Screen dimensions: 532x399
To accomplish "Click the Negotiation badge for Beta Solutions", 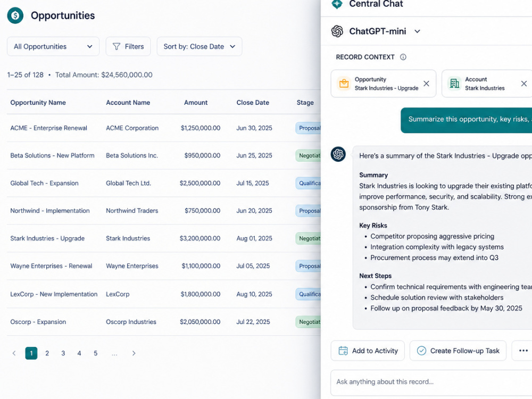I will [308, 155].
